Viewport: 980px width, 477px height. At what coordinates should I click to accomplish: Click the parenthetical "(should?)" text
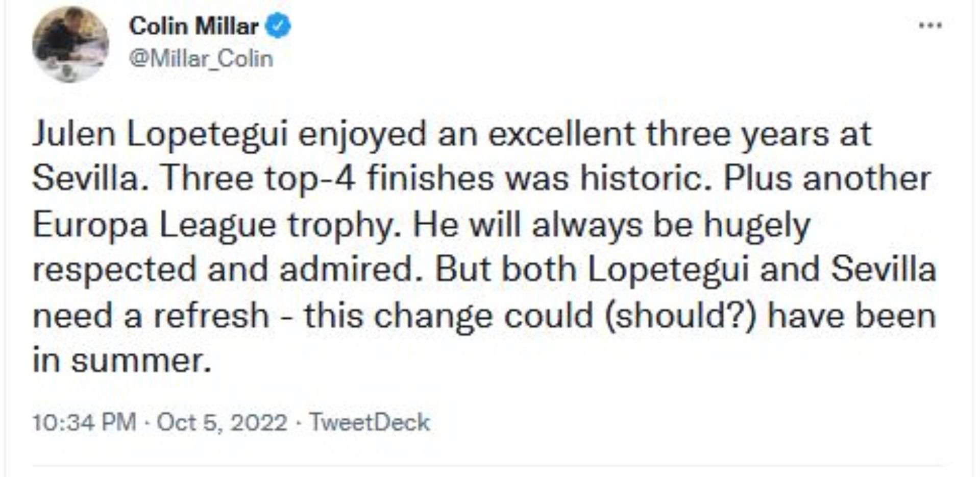pos(680,315)
